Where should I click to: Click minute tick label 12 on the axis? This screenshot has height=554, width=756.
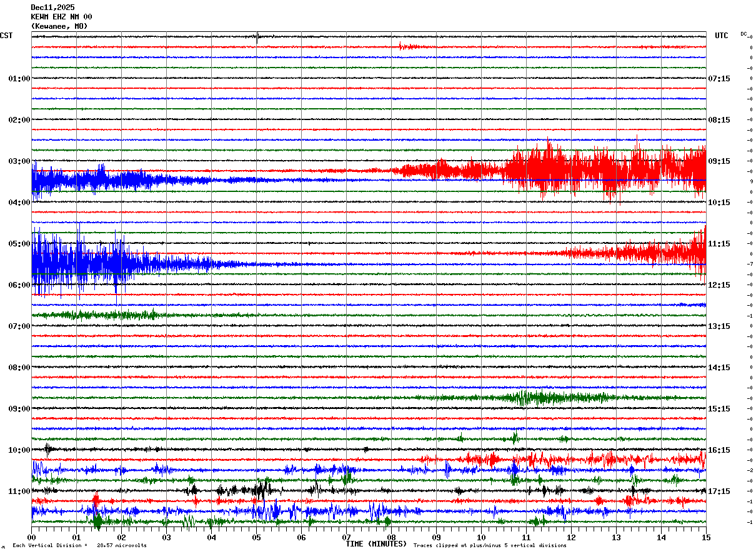(571, 537)
